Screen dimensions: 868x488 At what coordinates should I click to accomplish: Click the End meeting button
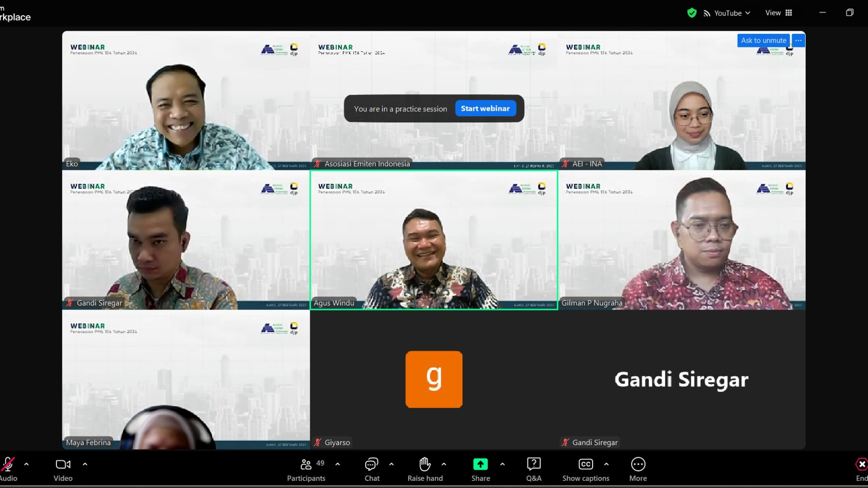(x=861, y=469)
